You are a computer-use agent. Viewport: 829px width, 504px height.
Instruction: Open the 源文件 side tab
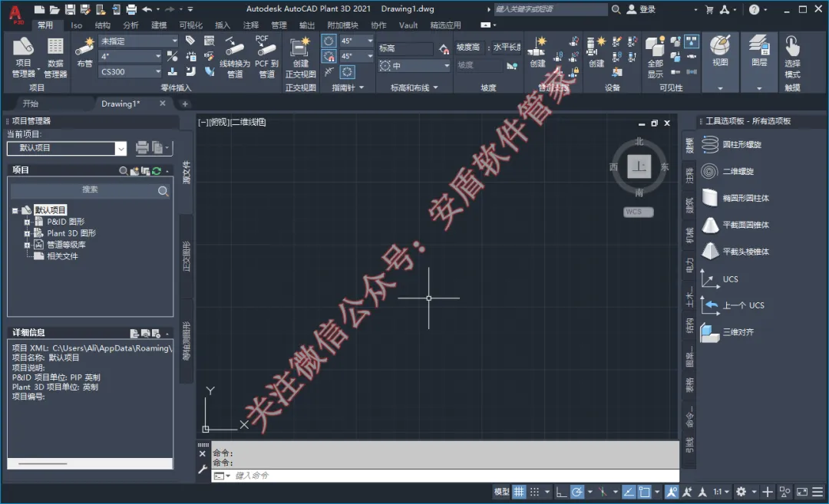(x=186, y=173)
